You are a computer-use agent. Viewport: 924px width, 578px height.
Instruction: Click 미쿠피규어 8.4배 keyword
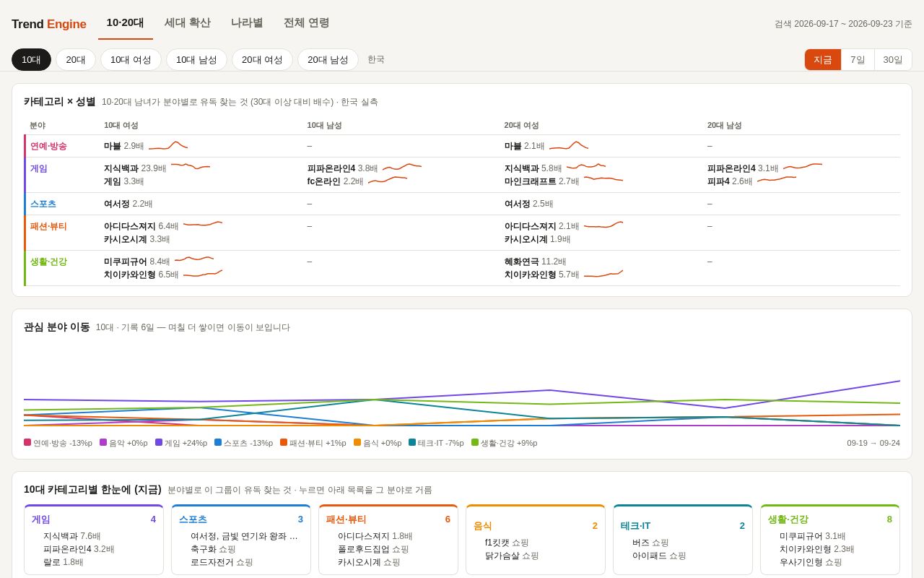pyautogui.click(x=136, y=262)
